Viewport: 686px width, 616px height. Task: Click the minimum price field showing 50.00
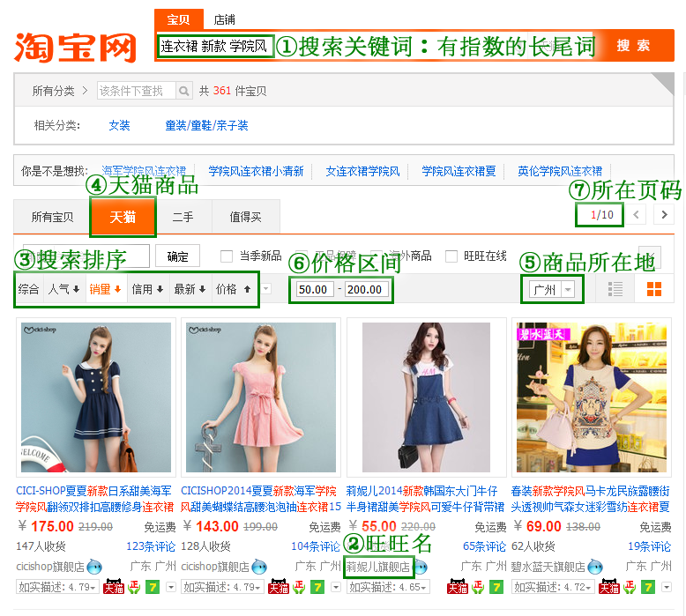(x=314, y=289)
